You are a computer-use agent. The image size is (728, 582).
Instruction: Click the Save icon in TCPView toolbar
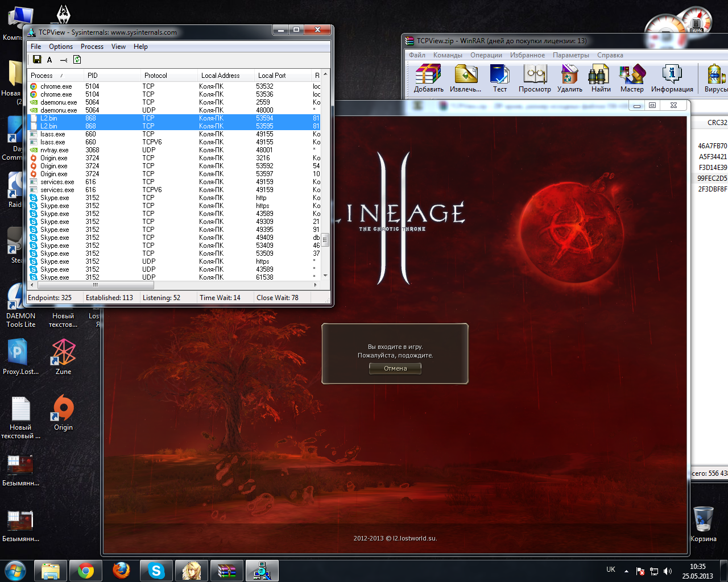37,60
